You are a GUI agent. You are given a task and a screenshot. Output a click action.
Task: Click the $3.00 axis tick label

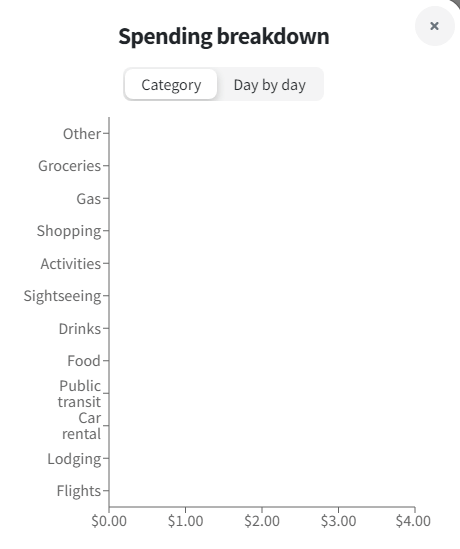pyautogui.click(x=339, y=521)
